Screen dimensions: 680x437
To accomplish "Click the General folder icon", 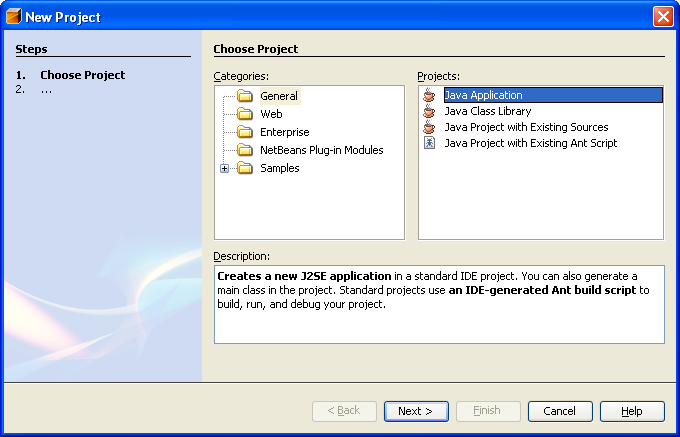I will click(245, 96).
